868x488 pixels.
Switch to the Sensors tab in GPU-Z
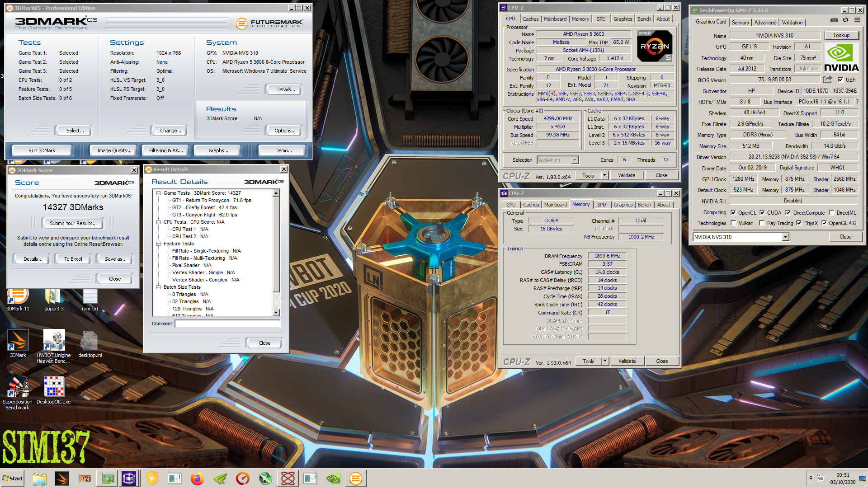(x=740, y=23)
